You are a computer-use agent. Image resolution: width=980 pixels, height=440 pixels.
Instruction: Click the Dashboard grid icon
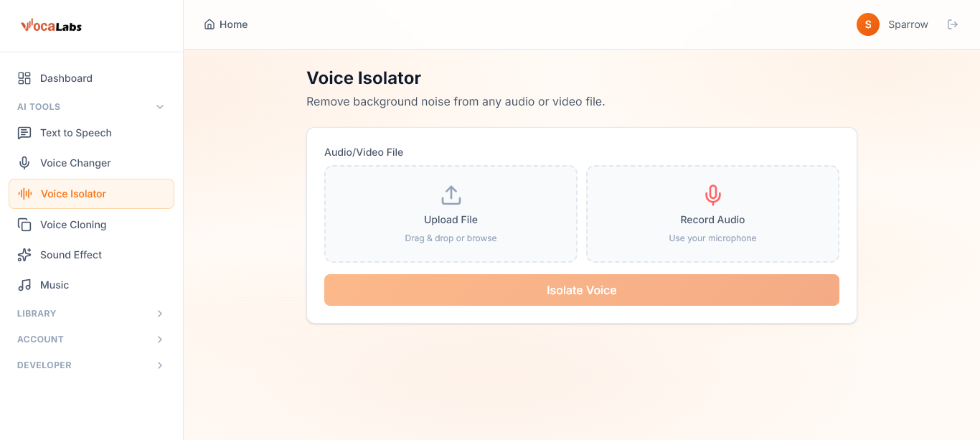(x=24, y=78)
